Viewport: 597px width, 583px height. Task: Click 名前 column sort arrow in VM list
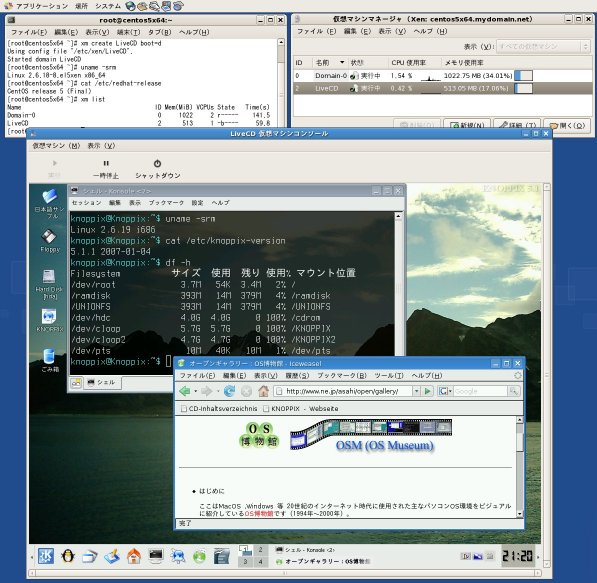(342, 62)
